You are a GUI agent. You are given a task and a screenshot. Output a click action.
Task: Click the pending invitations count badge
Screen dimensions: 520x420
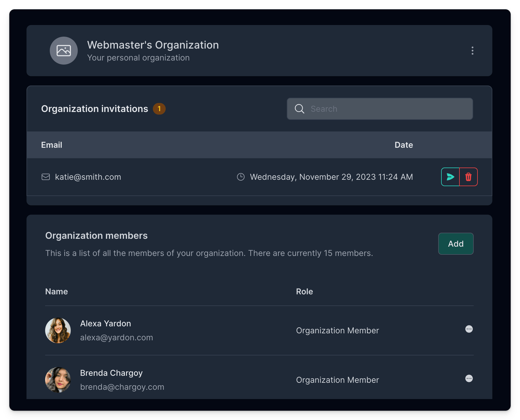[159, 109]
